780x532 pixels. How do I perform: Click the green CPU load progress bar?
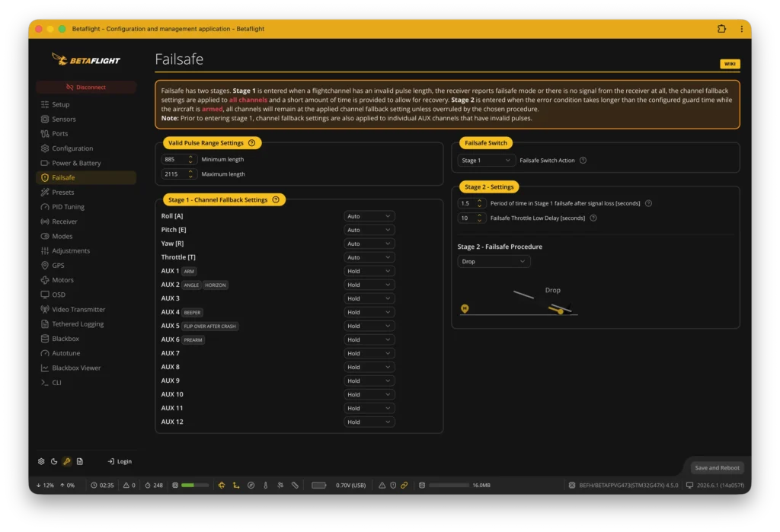point(194,486)
